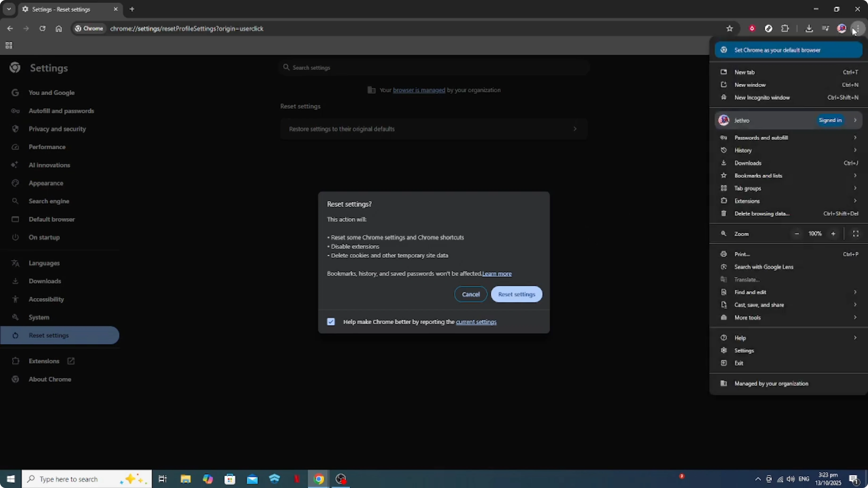
Task: Zoom in with the plus button
Action: [x=833, y=234]
